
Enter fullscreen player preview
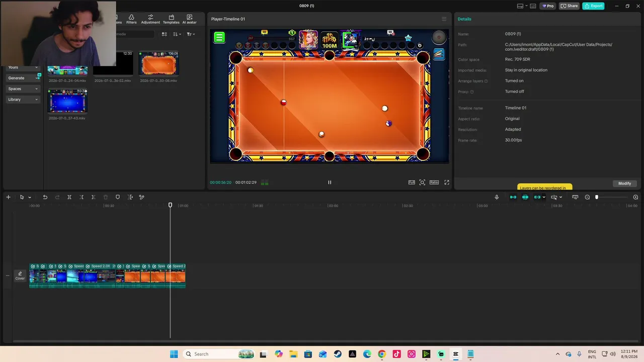pyautogui.click(x=446, y=183)
